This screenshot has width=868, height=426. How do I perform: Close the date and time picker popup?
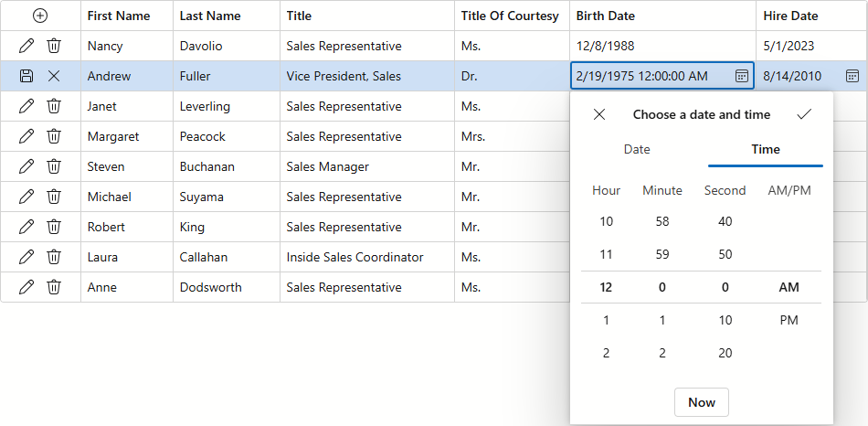[599, 114]
